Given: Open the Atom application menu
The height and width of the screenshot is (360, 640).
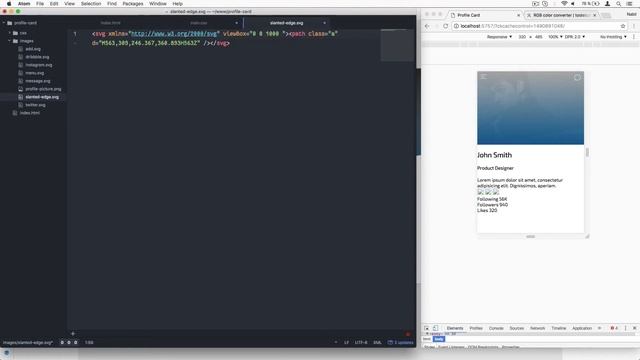Looking at the screenshot, I should 24,3.
